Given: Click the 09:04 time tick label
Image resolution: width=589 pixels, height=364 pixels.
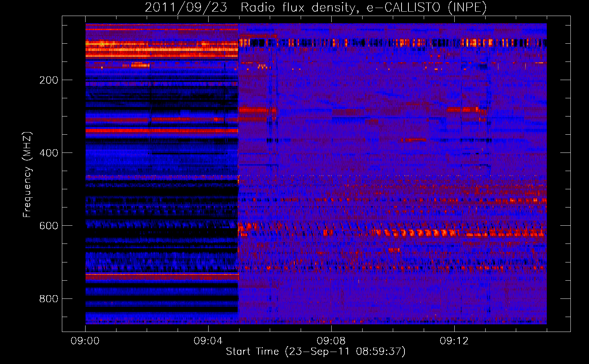Looking at the screenshot, I should [x=208, y=341].
